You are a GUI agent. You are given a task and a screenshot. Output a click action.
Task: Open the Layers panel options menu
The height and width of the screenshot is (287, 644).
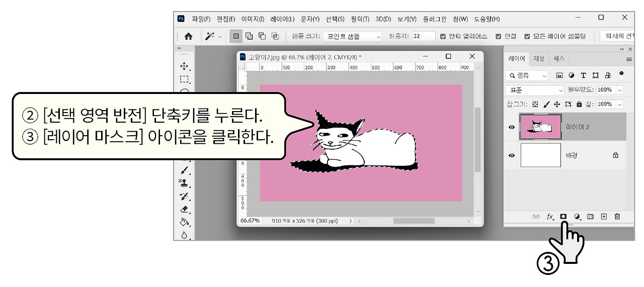pos(629,59)
